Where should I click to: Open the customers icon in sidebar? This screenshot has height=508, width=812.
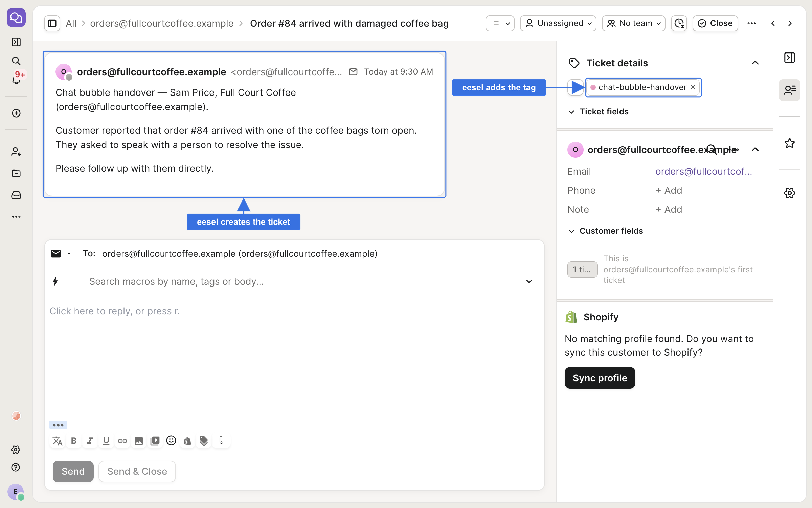(x=16, y=152)
